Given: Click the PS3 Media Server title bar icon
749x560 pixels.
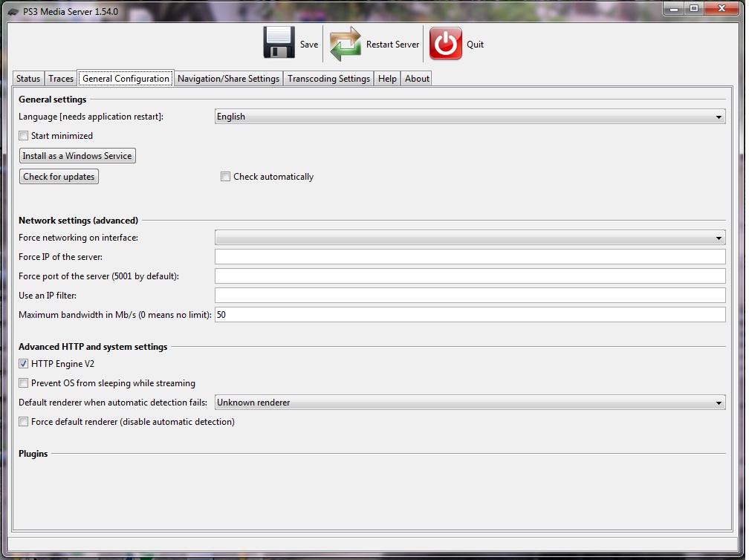Looking at the screenshot, I should 13,11.
